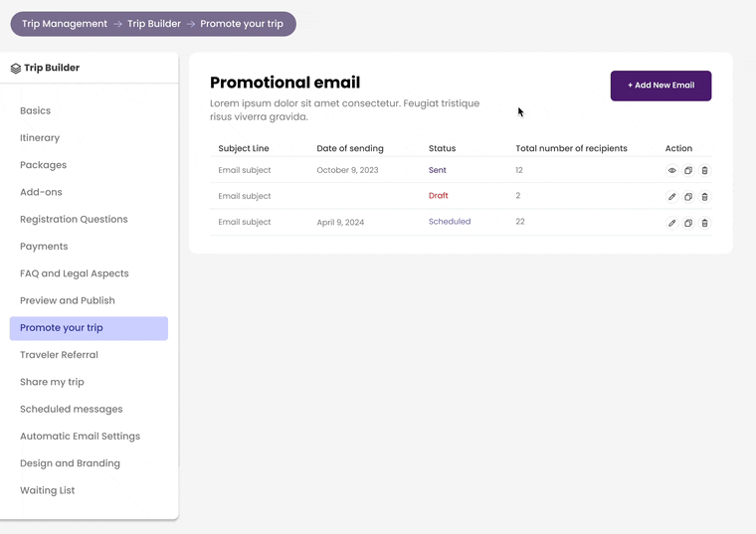Delete the Sent email row

(x=704, y=171)
